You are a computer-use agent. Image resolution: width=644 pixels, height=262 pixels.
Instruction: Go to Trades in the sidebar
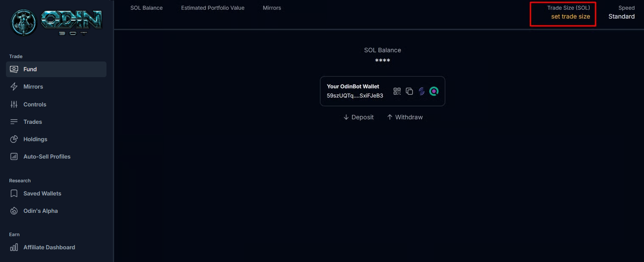[33, 122]
